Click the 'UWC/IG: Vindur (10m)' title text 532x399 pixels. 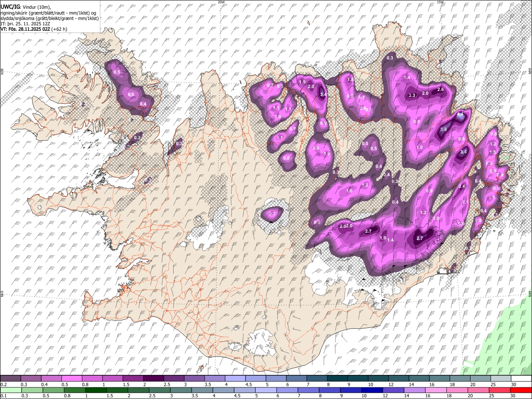click(x=26, y=7)
